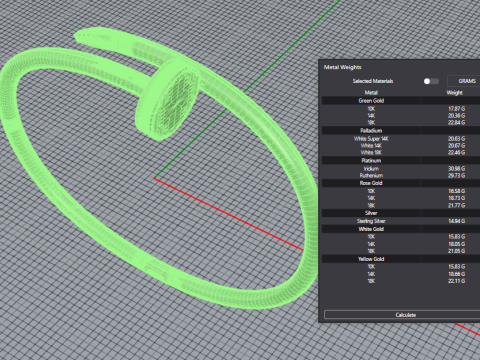Click the 21.77 G Rose Gold weight

(x=456, y=205)
